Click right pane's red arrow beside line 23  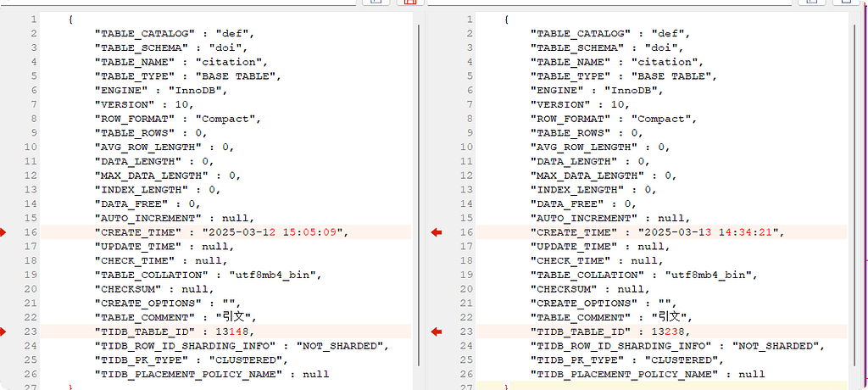[437, 331]
